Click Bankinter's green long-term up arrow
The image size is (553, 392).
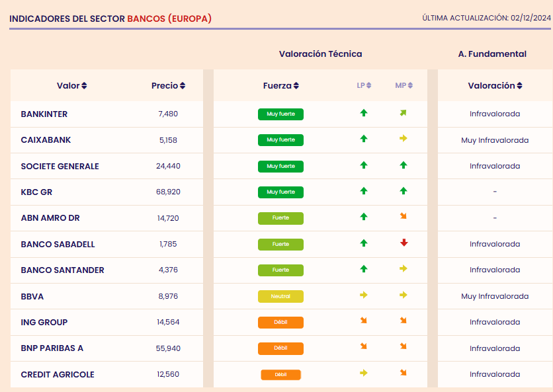[x=363, y=113]
